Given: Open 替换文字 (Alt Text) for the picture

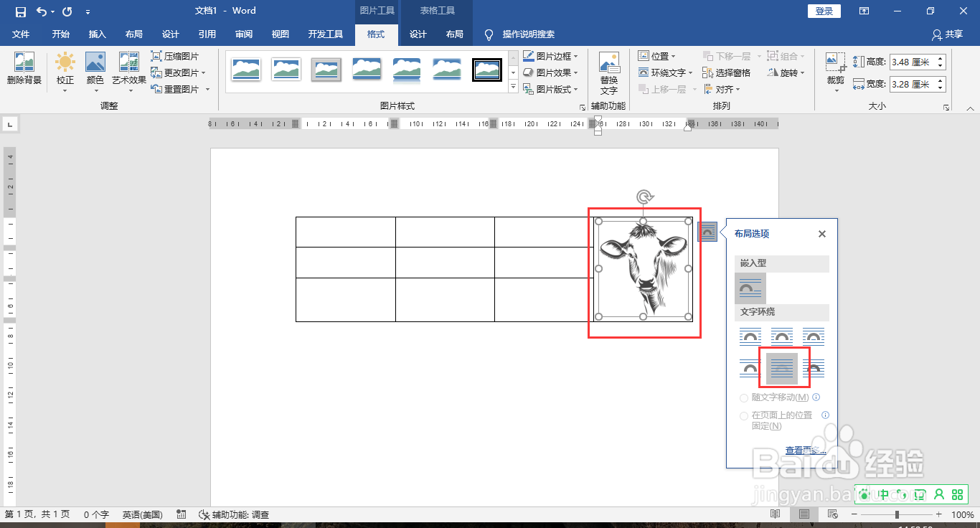Looking at the screenshot, I should point(609,72).
